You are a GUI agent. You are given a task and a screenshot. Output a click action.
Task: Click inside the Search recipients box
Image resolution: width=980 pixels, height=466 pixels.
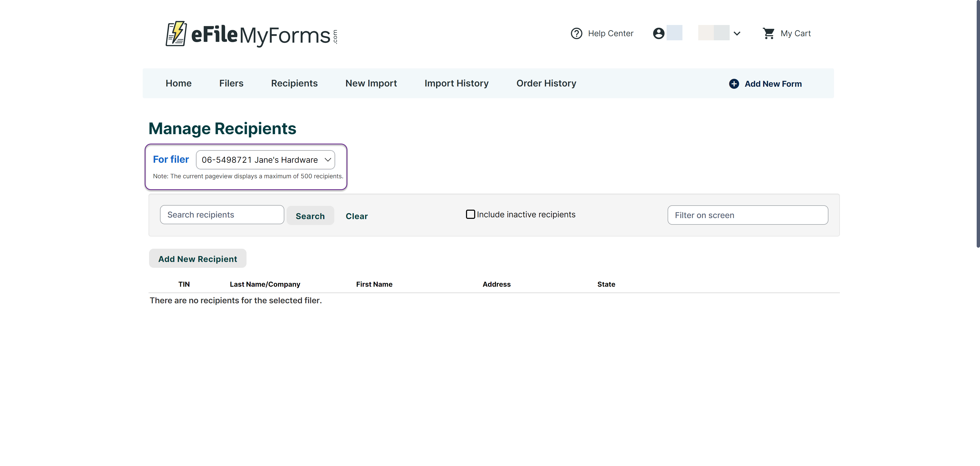[222, 214]
